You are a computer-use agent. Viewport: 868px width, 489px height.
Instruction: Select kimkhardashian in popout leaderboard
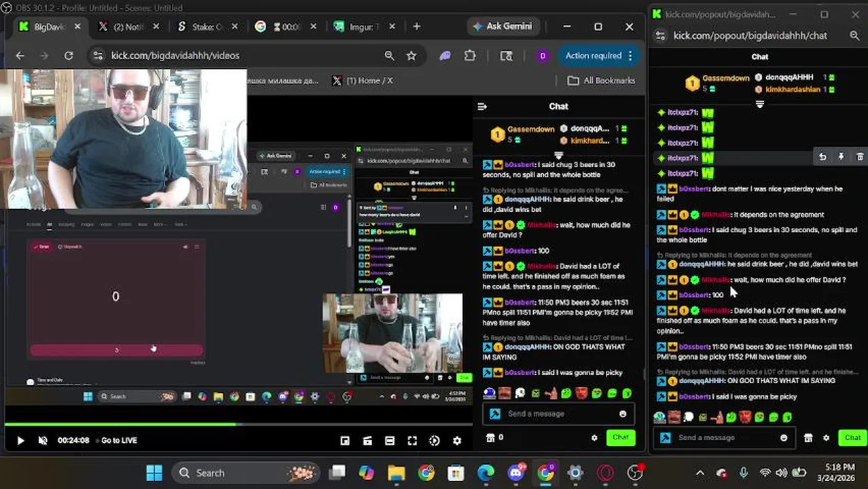[x=793, y=89]
